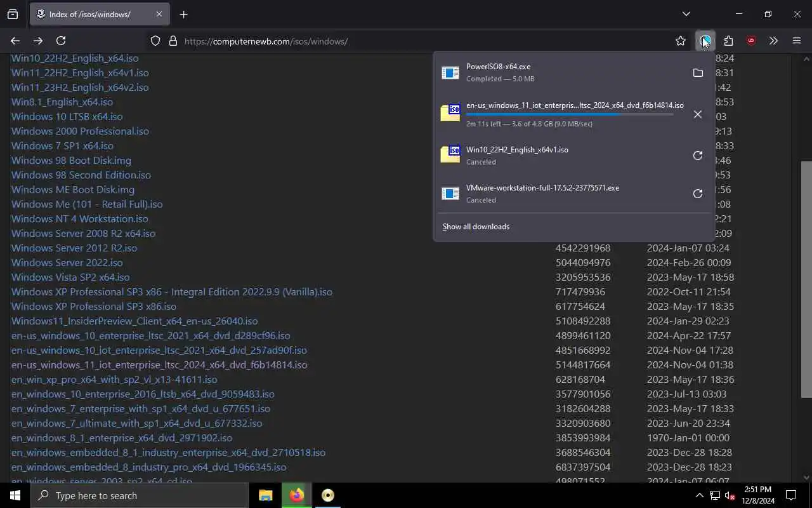The width and height of the screenshot is (812, 508).
Task: Download Win11_23H2_English_x64v2.iso
Action: coord(80,87)
